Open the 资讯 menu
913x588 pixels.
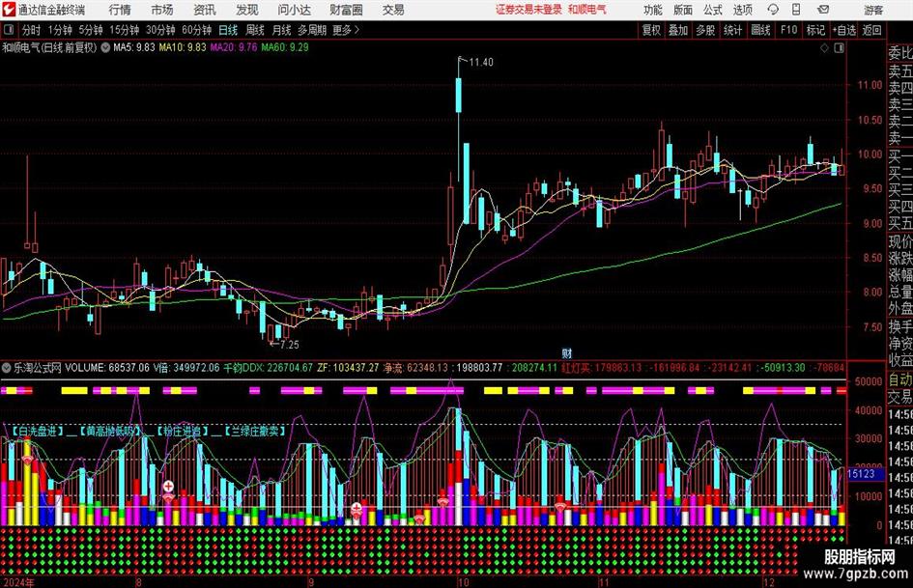click(x=205, y=10)
